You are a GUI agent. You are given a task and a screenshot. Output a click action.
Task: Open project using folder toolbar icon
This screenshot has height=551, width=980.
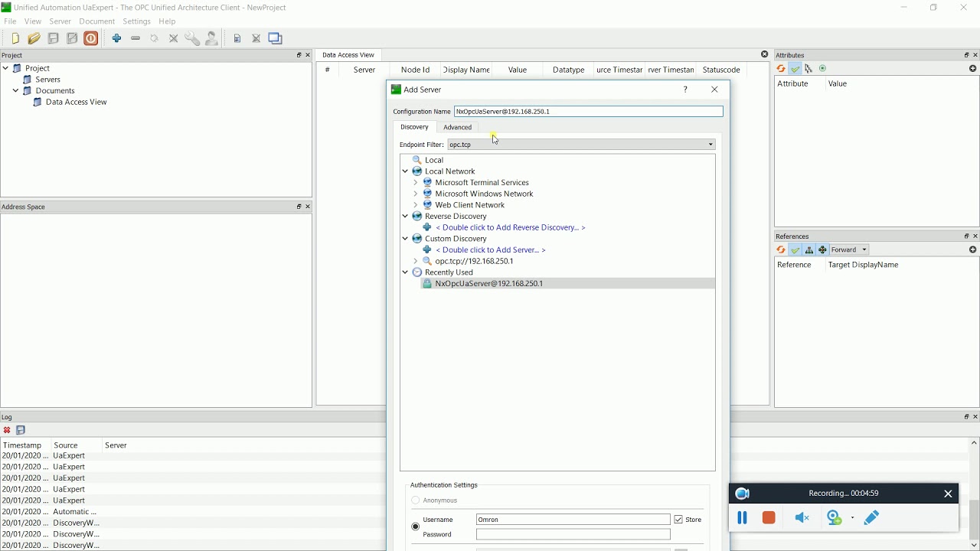pos(34,38)
